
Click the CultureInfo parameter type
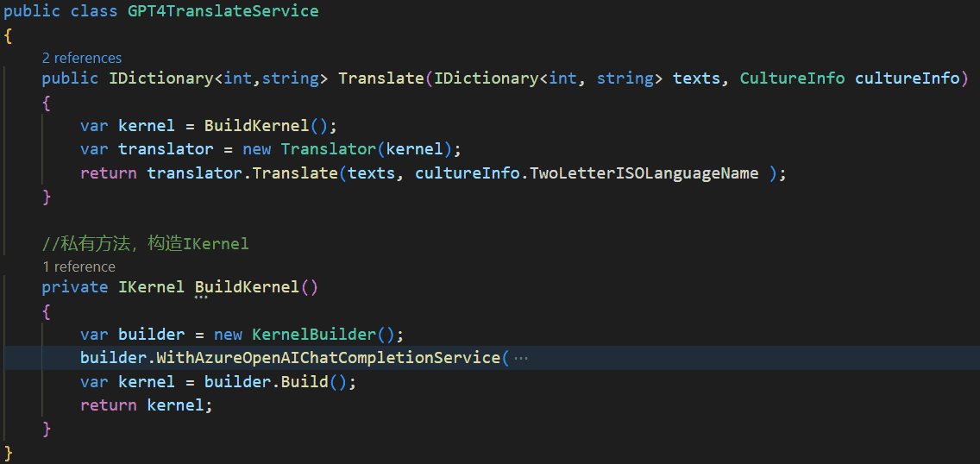792,78
